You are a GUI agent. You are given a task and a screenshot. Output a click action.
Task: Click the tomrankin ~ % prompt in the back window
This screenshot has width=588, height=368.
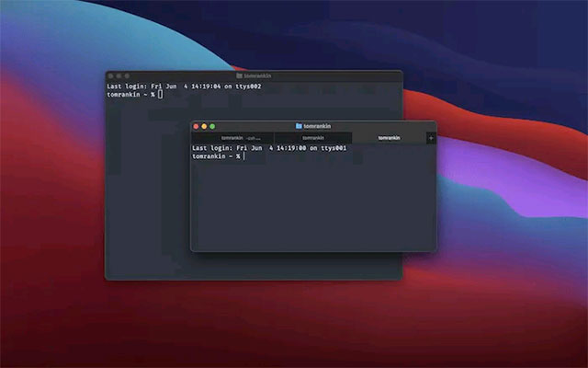coord(130,95)
